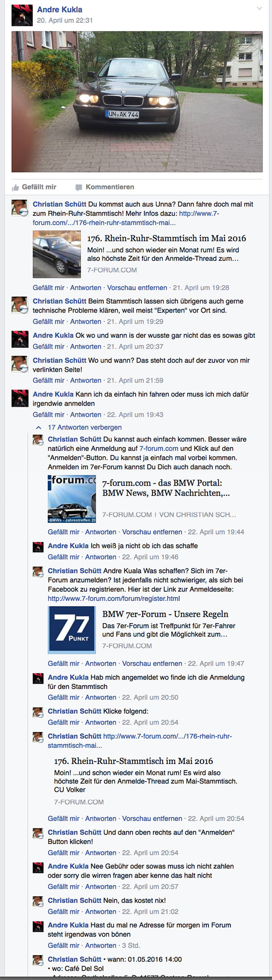Like the 'Nein, das kostet nix!' comment
Image resolution: width=272 pixels, height=980 pixels.
click(x=63, y=912)
